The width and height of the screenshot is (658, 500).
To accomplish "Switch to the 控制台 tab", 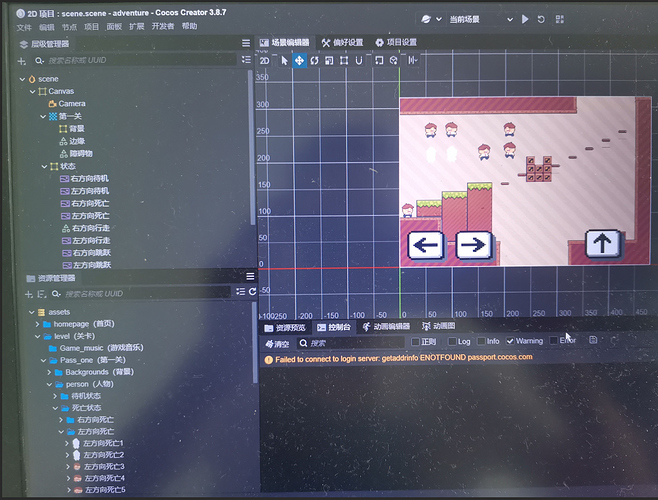I will (334, 327).
